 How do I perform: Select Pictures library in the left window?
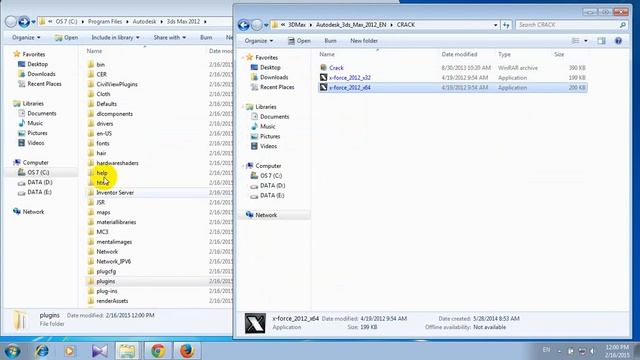click(x=37, y=133)
